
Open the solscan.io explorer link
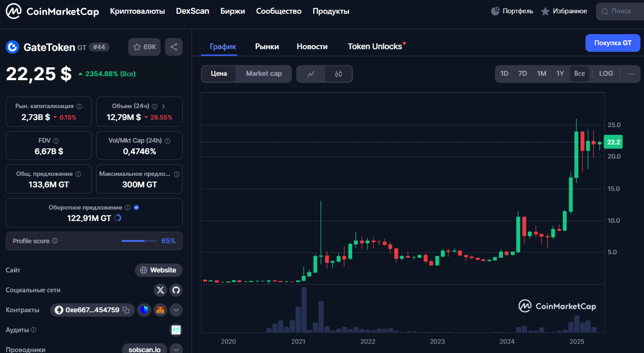145,349
